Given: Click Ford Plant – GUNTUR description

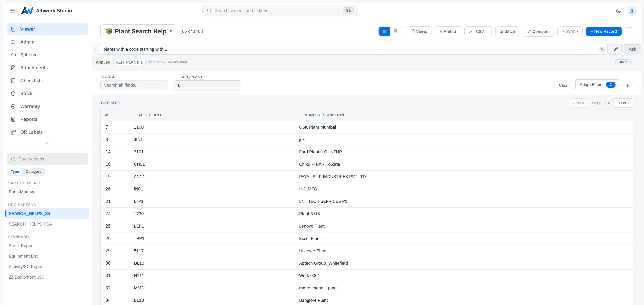Looking at the screenshot, I should coord(320,152).
